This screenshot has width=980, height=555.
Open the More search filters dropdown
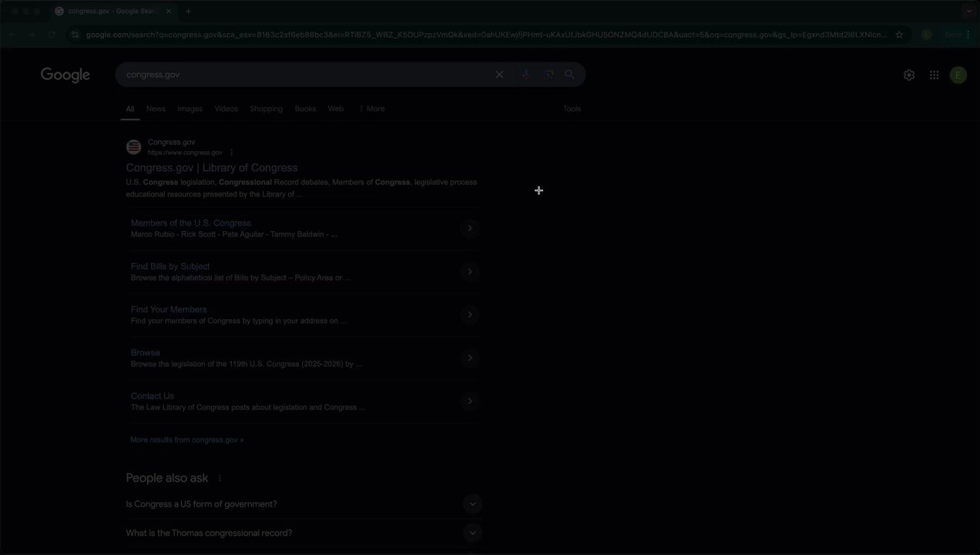[x=371, y=109]
